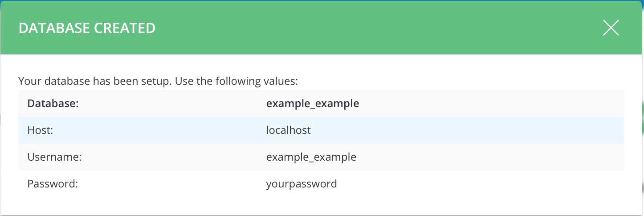
Task: Select the example_example value in Username row
Action: click(x=311, y=157)
